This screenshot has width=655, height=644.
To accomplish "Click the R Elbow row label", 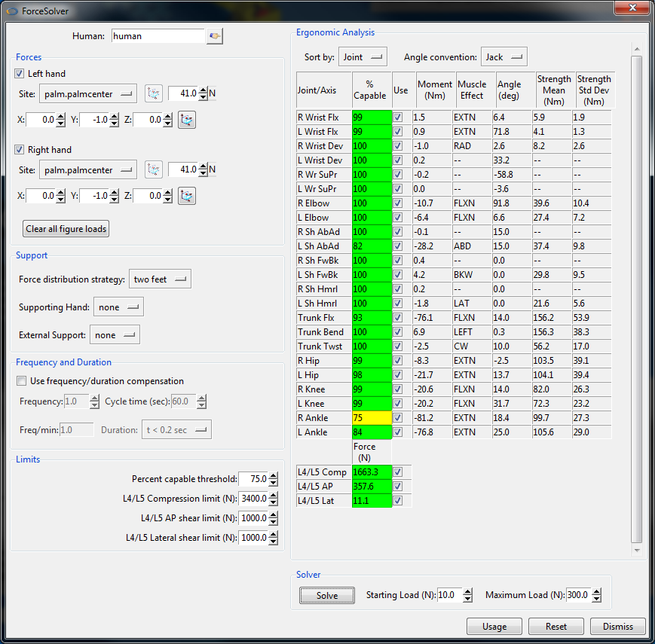I will 324,203.
